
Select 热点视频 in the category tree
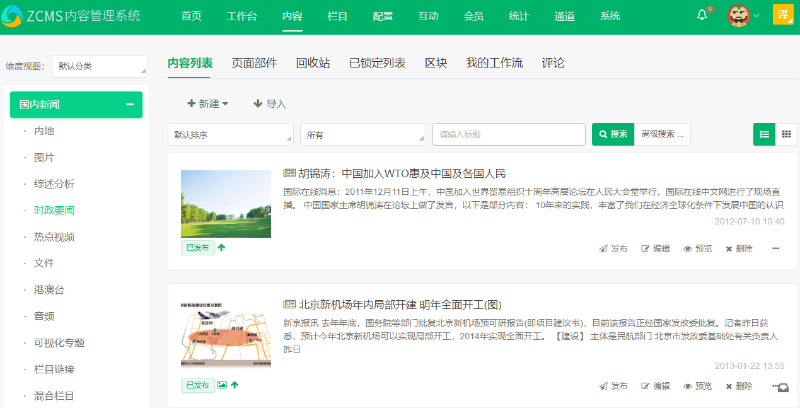(54, 237)
